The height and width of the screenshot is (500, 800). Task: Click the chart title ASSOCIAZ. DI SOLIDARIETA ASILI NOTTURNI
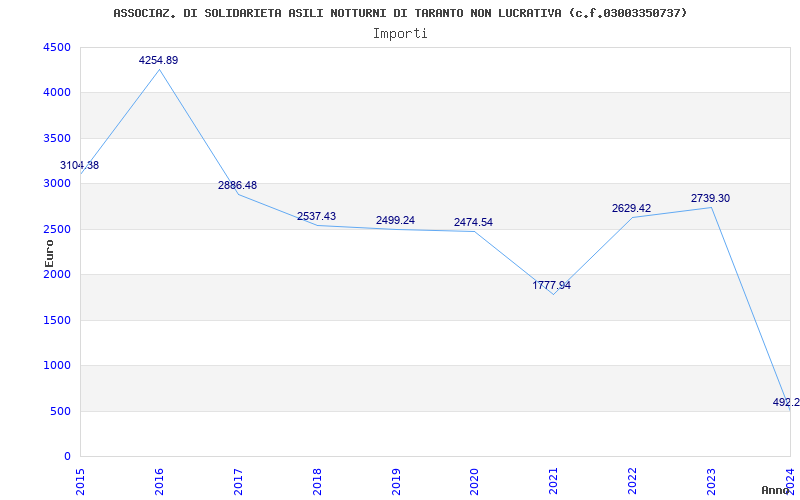pyautogui.click(x=400, y=13)
